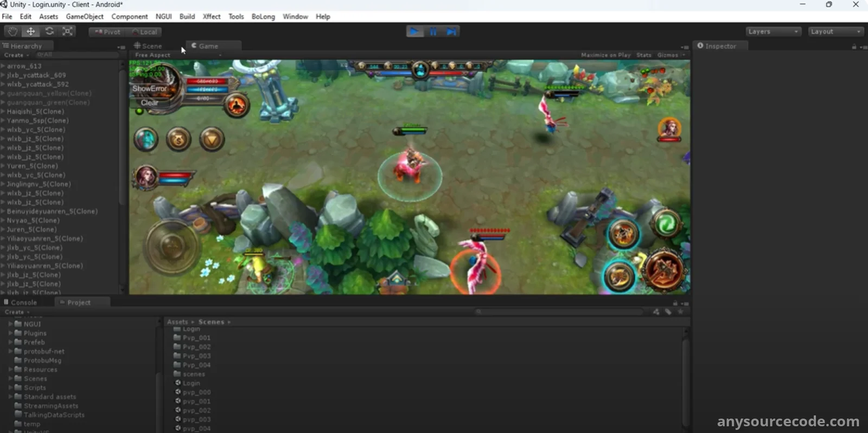This screenshot has height=433, width=868.
Task: Toggle Local handle rotation mode
Action: pyautogui.click(x=145, y=32)
